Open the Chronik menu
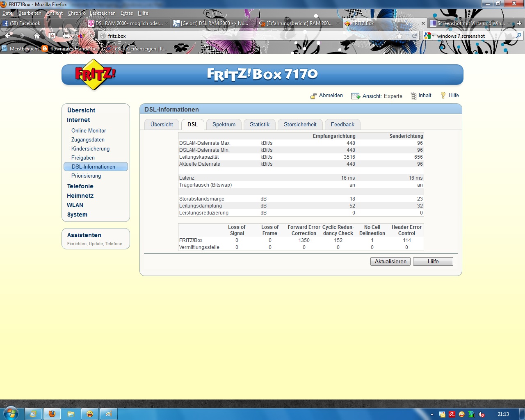The width and height of the screenshot is (525, 420). [76, 13]
